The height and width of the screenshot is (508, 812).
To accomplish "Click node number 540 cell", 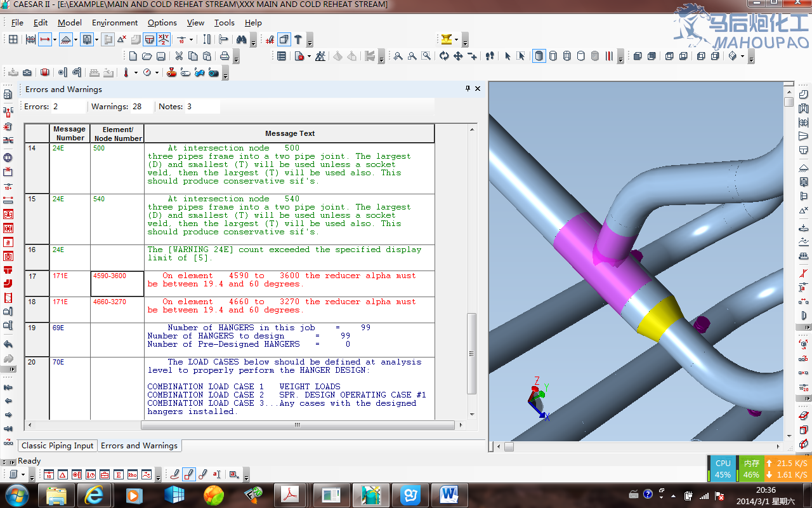I will pyautogui.click(x=117, y=219).
